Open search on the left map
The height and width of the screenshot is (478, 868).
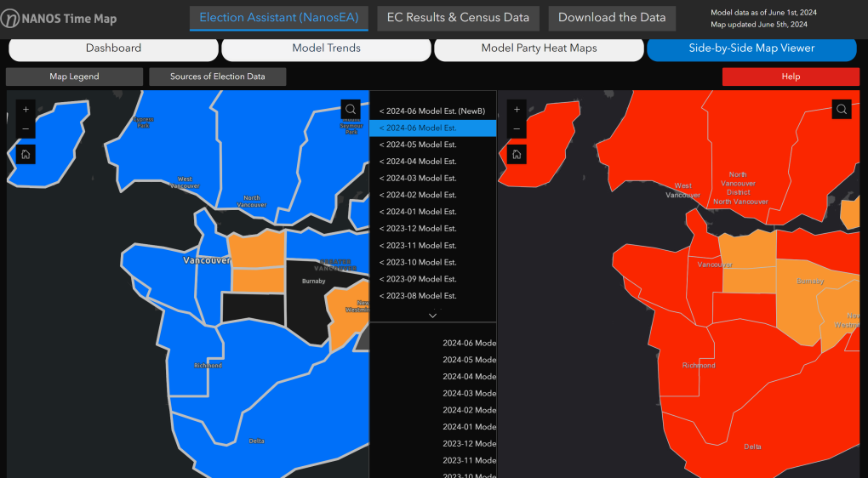(351, 109)
